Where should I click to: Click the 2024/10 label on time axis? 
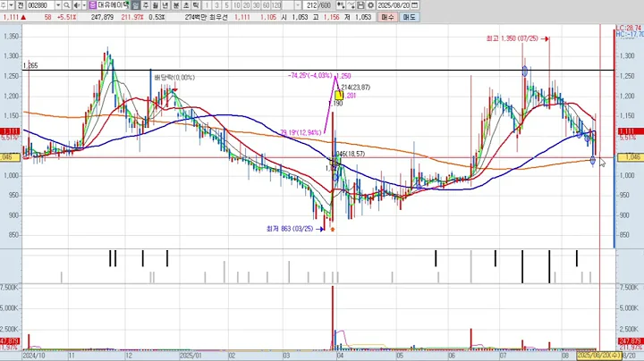pyautogui.click(x=34, y=356)
